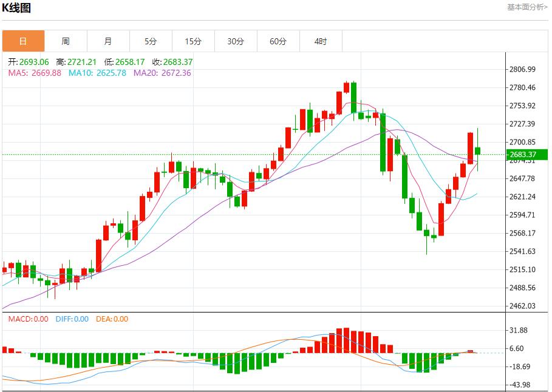
Task: Click the DEA value label
Action: [112, 319]
